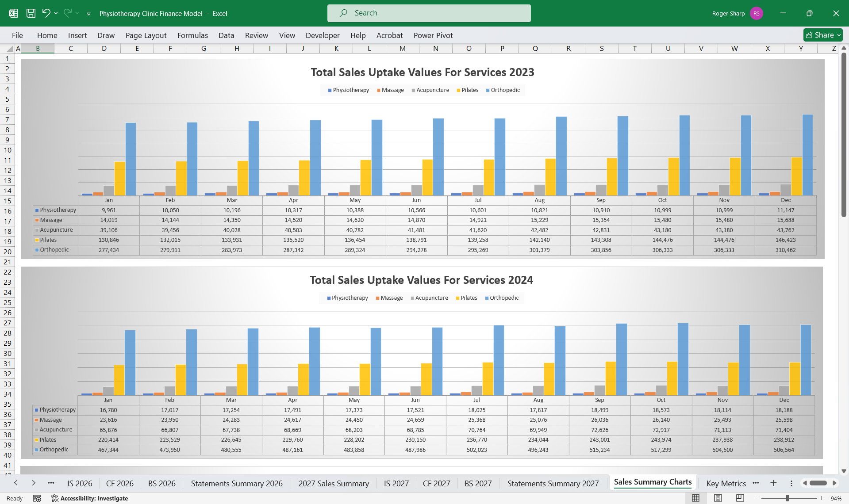The height and width of the screenshot is (504, 849).
Task: Select column M header
Action: coord(403,49)
